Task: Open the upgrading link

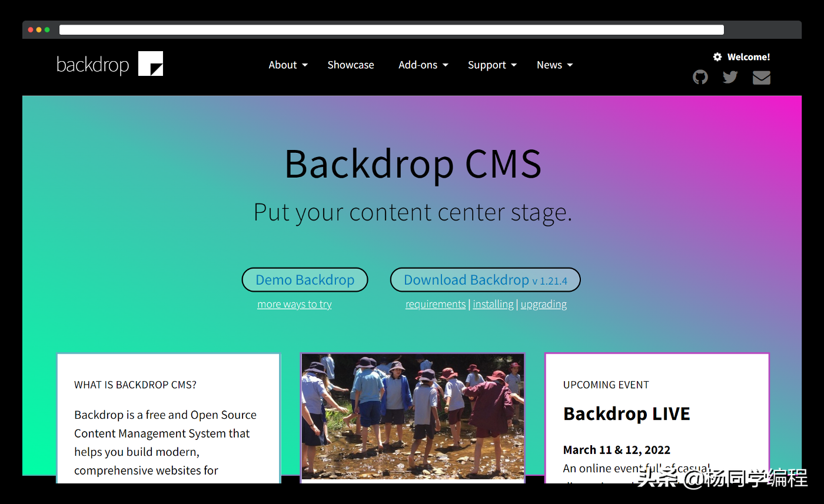Action: (x=544, y=304)
